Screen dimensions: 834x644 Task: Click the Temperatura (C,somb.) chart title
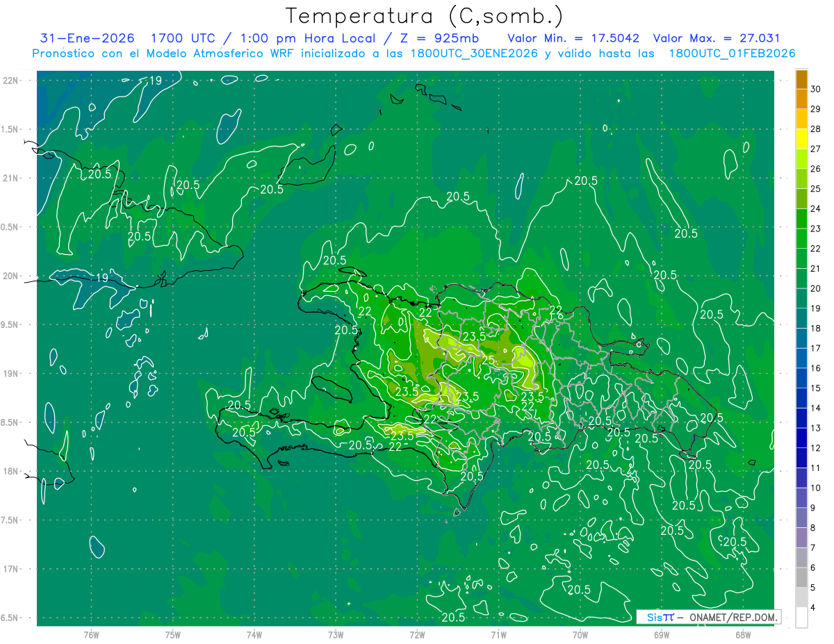coord(425,16)
